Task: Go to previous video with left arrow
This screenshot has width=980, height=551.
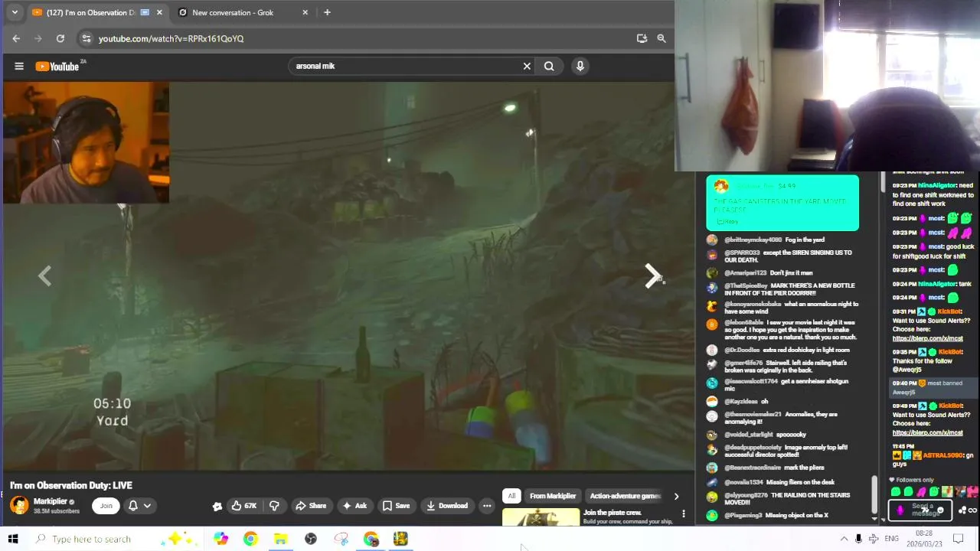Action: (x=44, y=276)
